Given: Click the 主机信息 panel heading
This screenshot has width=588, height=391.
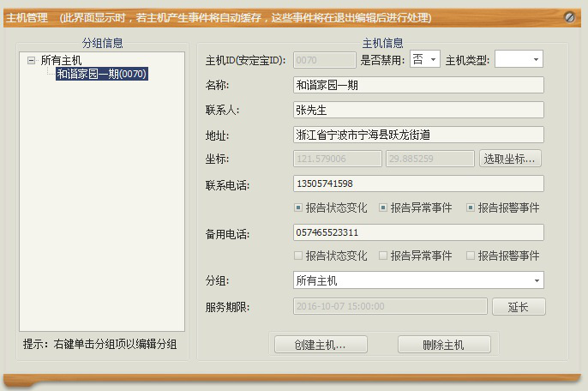Looking at the screenshot, I should click(x=382, y=43).
